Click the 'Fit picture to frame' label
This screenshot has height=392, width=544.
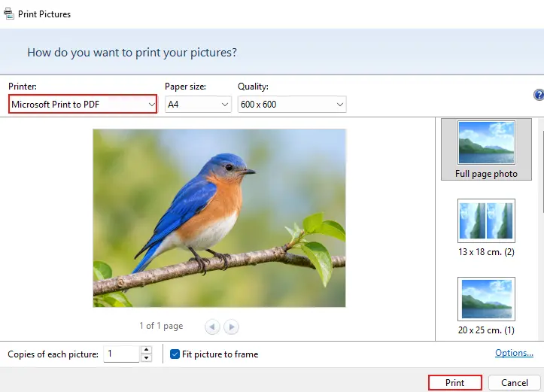(x=220, y=354)
